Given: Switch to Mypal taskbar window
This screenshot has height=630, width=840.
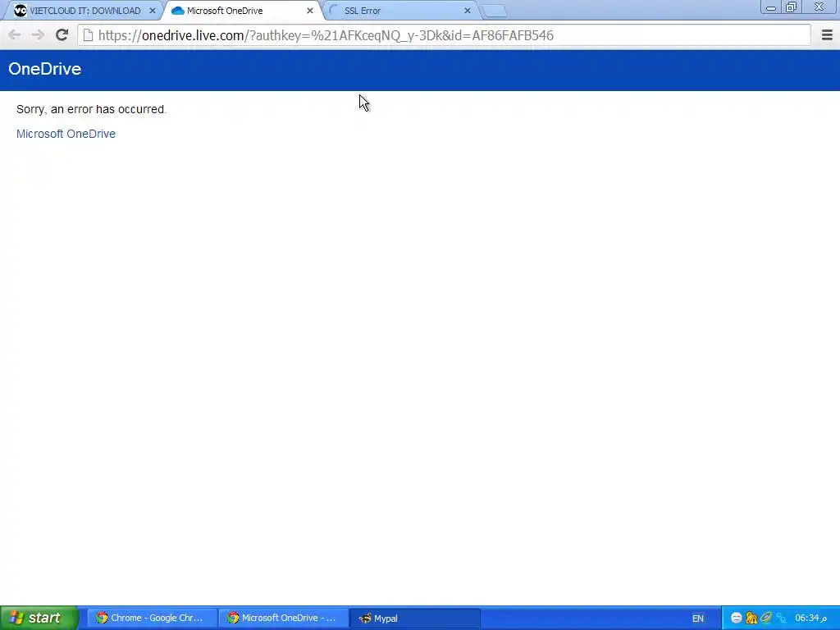Looking at the screenshot, I should (414, 619).
